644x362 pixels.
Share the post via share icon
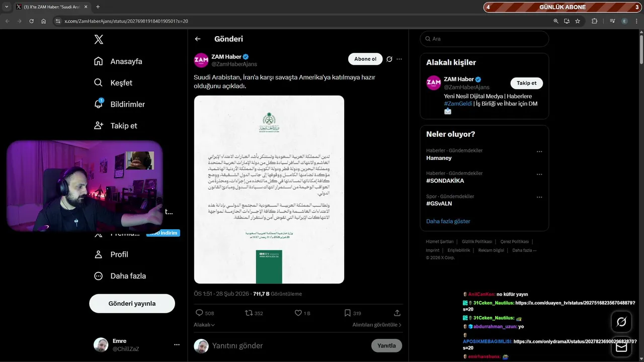(397, 313)
